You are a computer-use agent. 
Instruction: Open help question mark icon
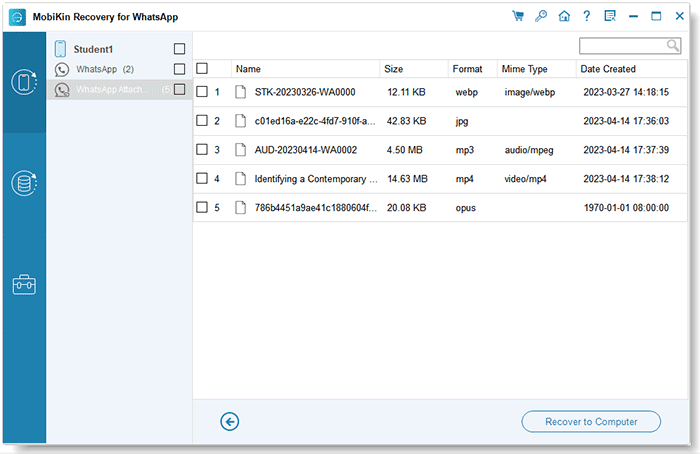click(587, 16)
